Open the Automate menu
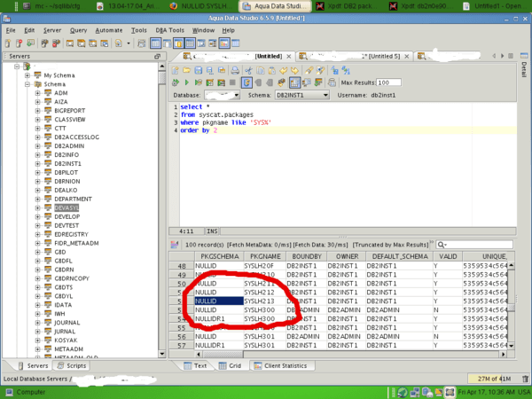The width and height of the screenshot is (532, 399). point(108,30)
